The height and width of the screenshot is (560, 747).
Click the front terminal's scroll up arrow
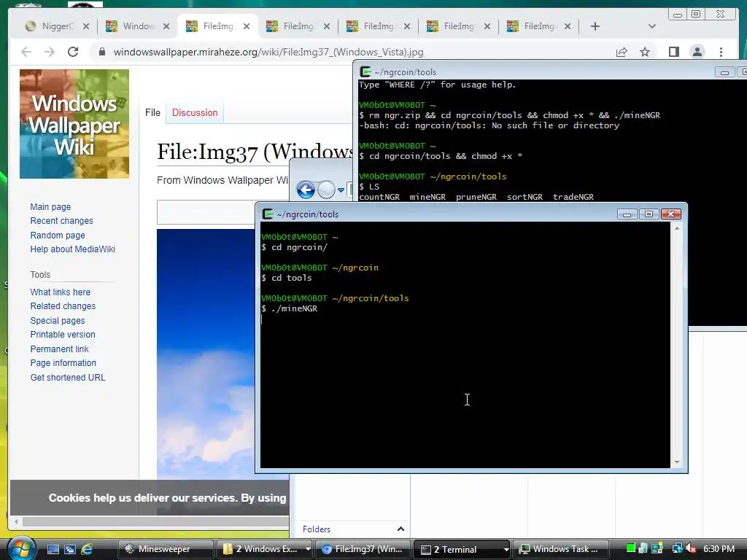pos(676,228)
